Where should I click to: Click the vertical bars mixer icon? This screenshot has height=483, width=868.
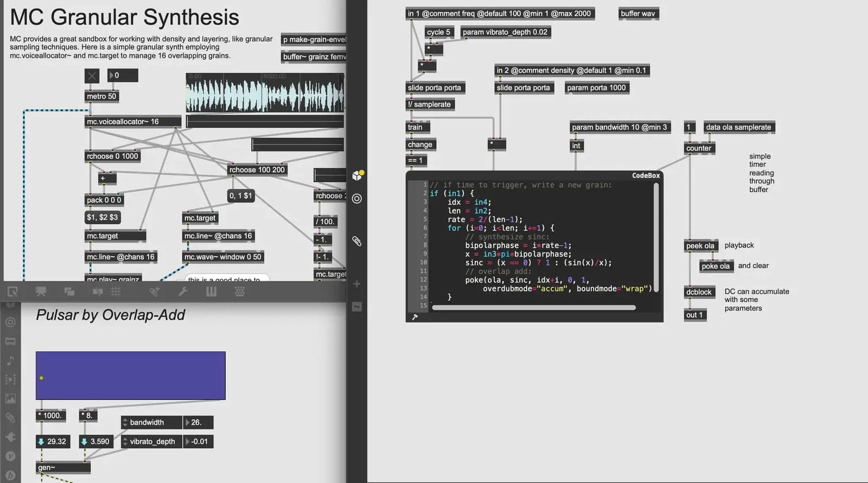pyautogui.click(x=211, y=292)
